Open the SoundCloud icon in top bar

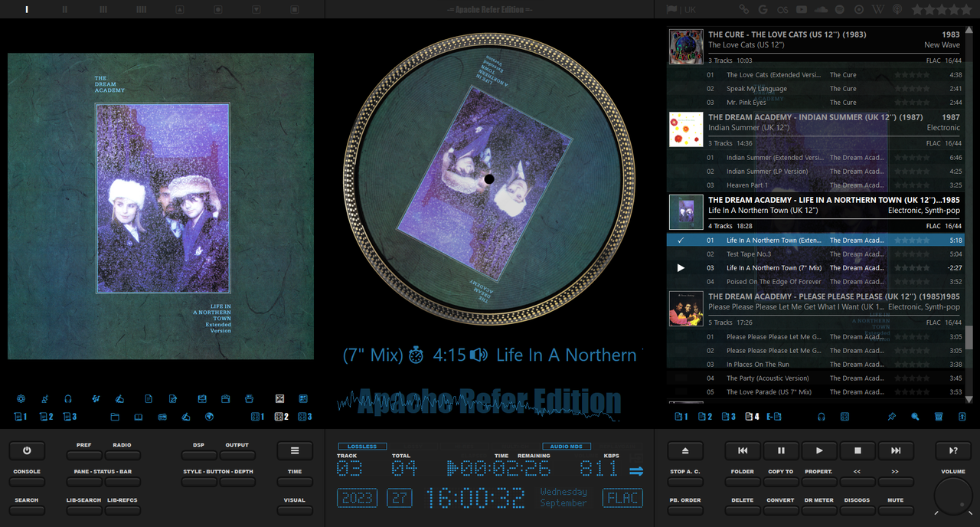822,9
